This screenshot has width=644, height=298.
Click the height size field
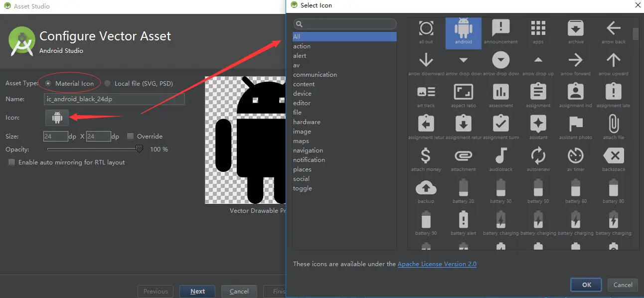[x=98, y=136]
